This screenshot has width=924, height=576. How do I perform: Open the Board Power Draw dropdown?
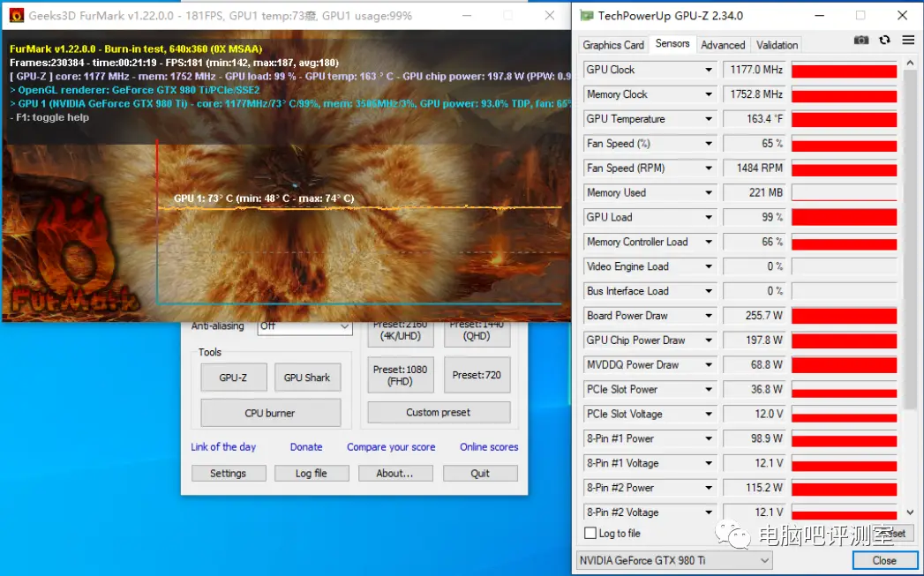click(709, 316)
